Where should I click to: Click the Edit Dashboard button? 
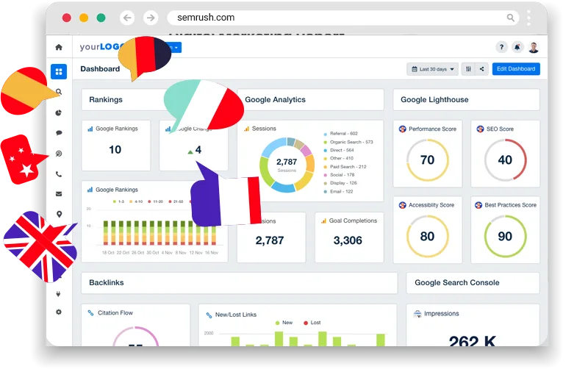pyautogui.click(x=516, y=68)
